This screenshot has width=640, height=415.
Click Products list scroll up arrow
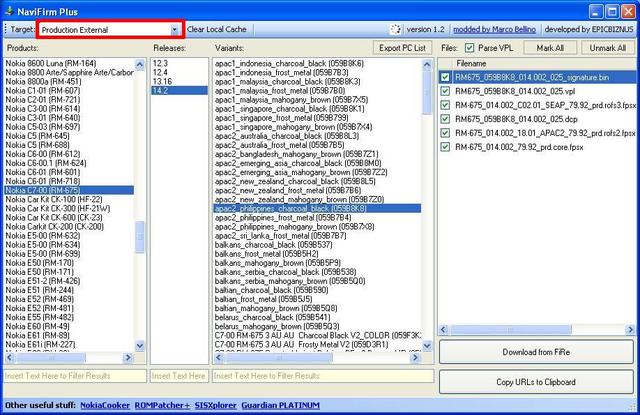140,64
